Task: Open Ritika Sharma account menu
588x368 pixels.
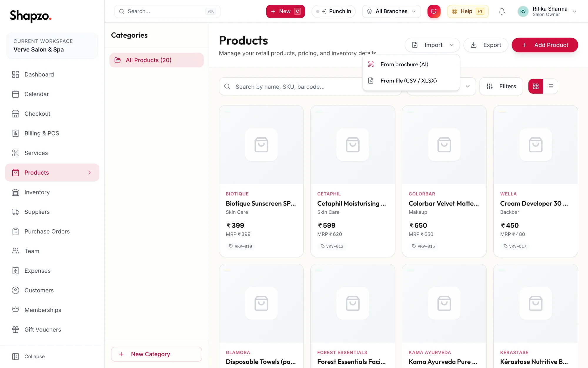Action: pyautogui.click(x=547, y=11)
